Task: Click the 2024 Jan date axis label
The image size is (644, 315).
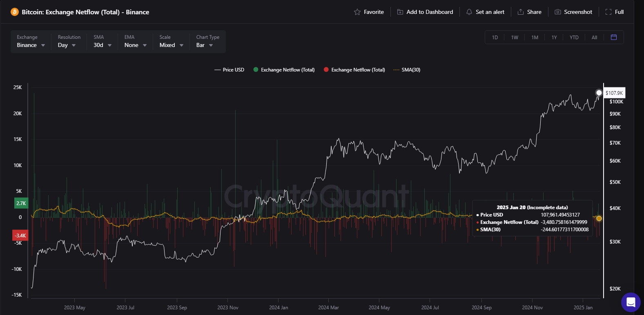Action: 279,307
